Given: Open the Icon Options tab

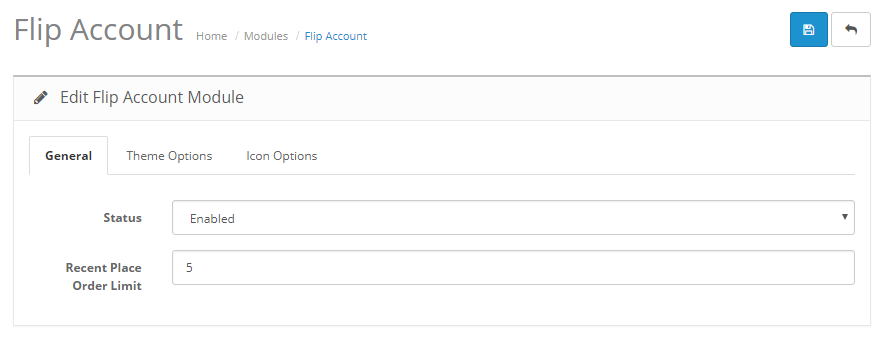Looking at the screenshot, I should tap(281, 155).
